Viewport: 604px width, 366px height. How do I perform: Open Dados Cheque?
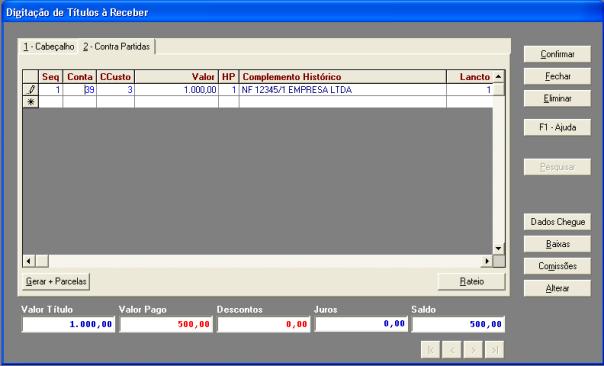(557, 222)
